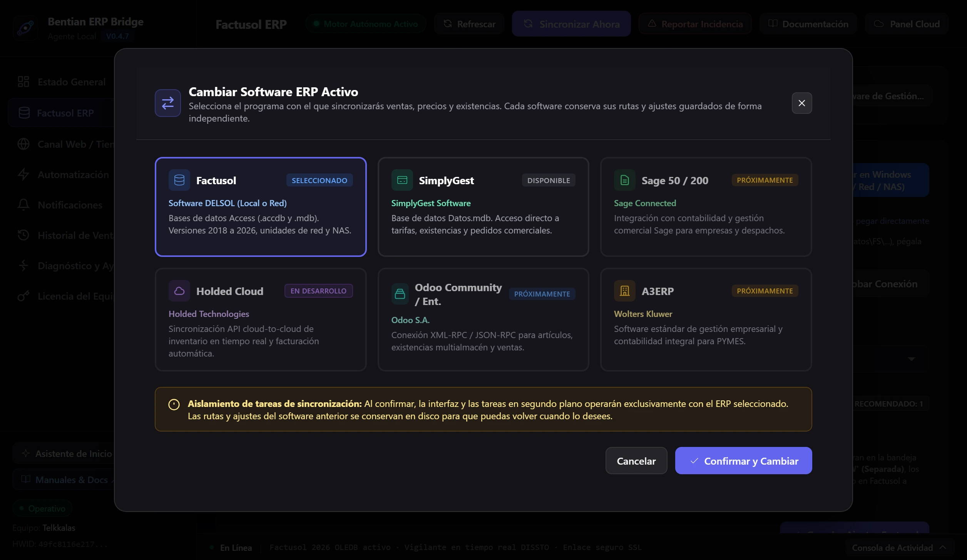Select the A3ERP card
This screenshot has width=967, height=560.
click(706, 320)
